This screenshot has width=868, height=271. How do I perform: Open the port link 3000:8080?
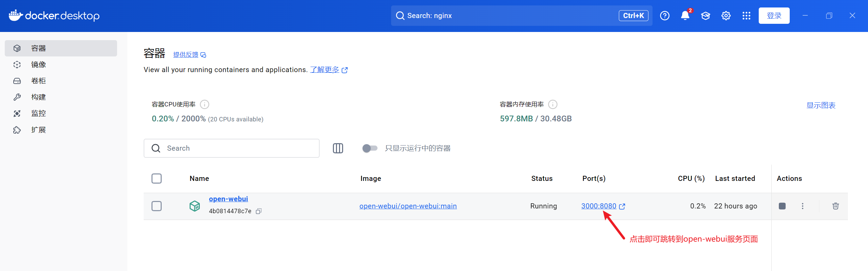coord(599,206)
